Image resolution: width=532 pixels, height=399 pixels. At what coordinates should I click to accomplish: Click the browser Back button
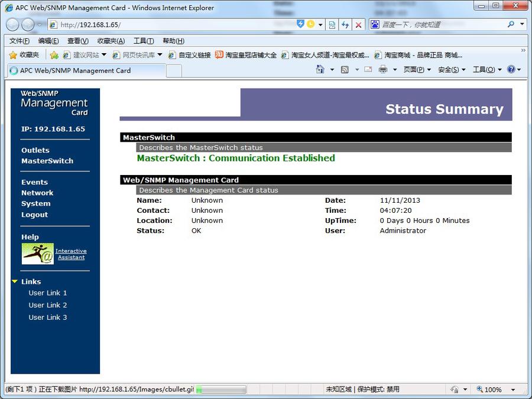pyautogui.click(x=12, y=25)
